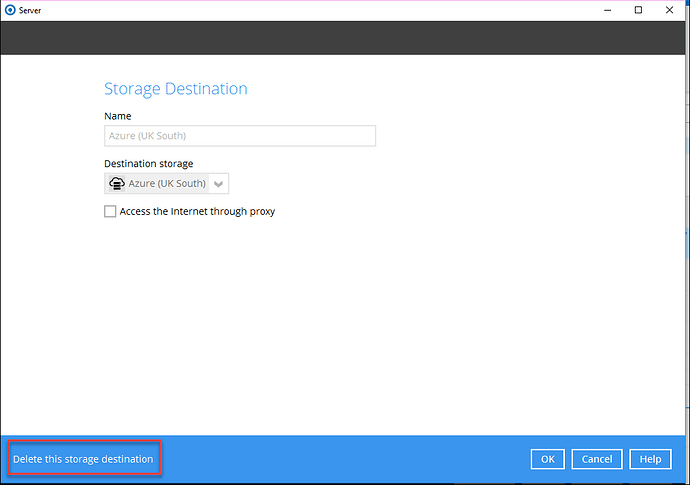The height and width of the screenshot is (485, 690).
Task: Expand the Destination storage dropdown arrow
Action: [x=219, y=184]
